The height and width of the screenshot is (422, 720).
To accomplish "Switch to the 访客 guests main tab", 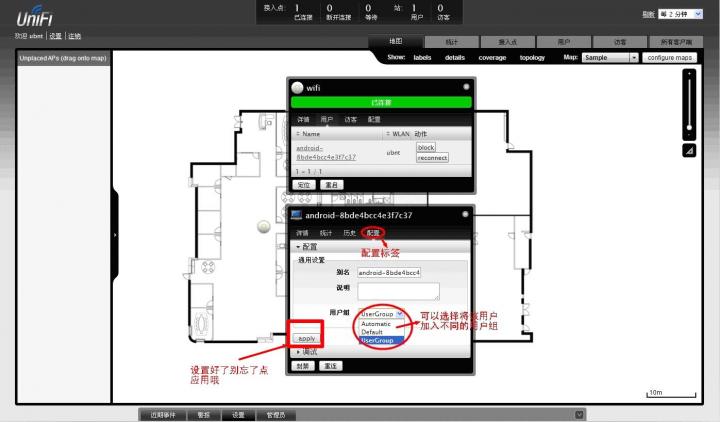I will click(x=619, y=42).
